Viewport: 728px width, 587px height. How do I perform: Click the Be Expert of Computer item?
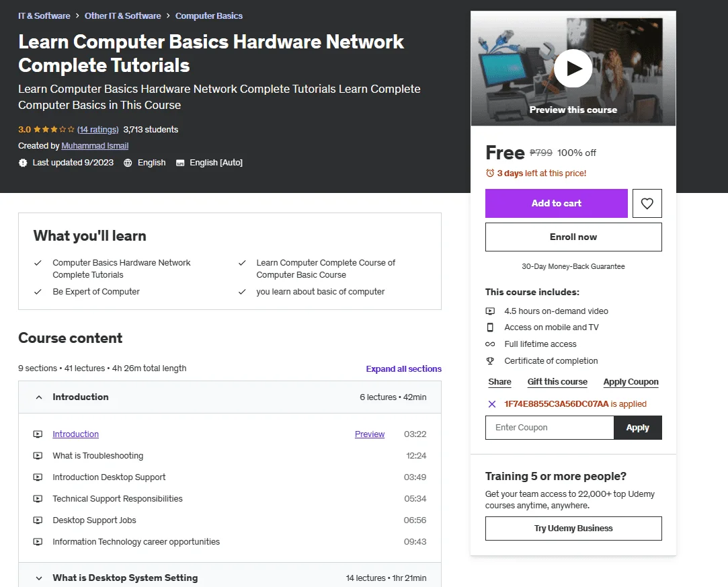pos(96,292)
